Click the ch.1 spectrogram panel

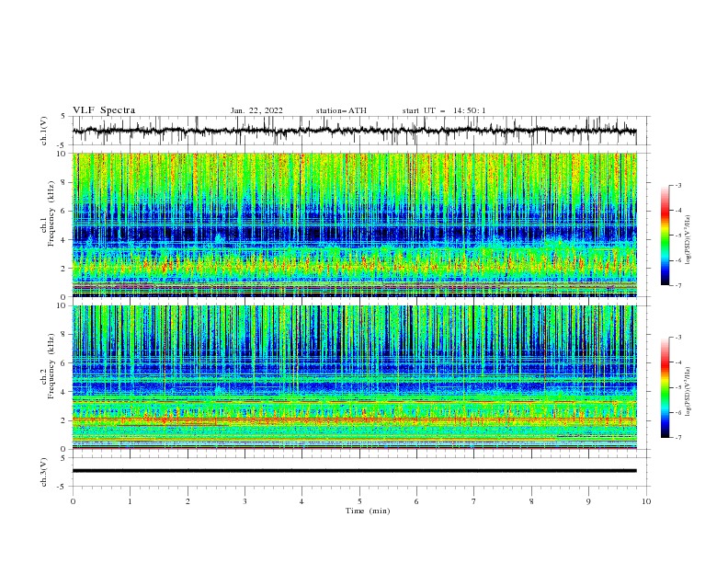pos(354,224)
